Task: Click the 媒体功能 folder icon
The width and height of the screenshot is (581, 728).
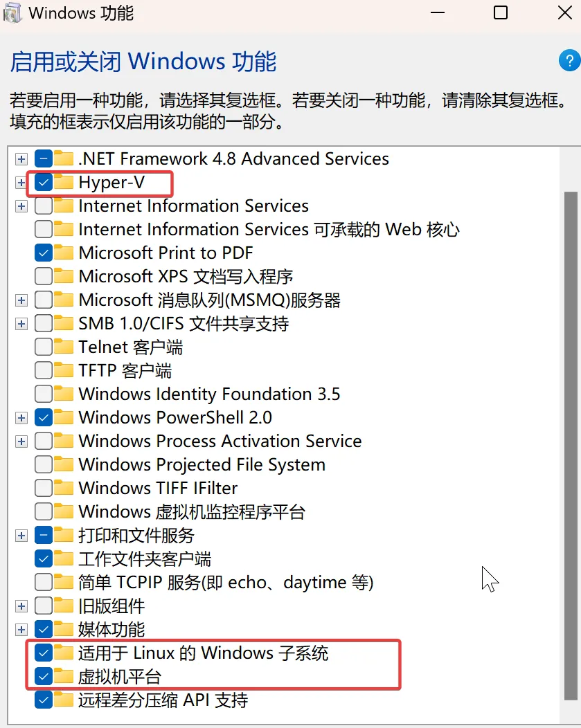Action: 64,630
